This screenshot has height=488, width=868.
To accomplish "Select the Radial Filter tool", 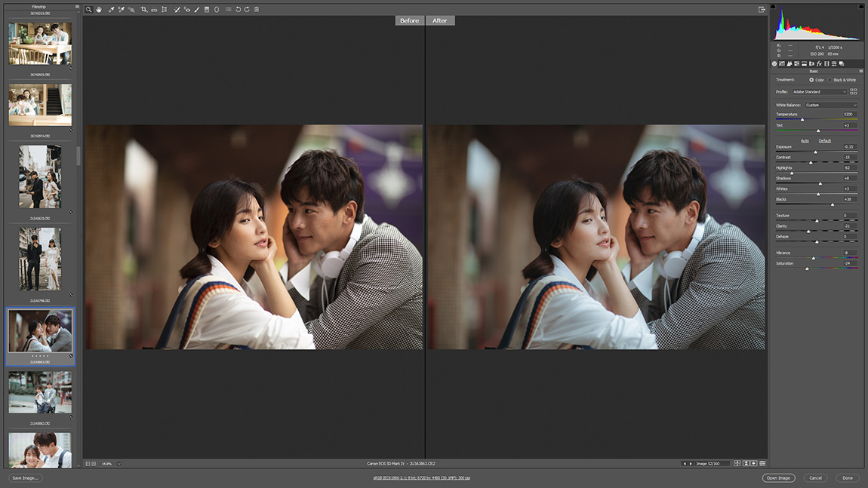I will pos(217,9).
